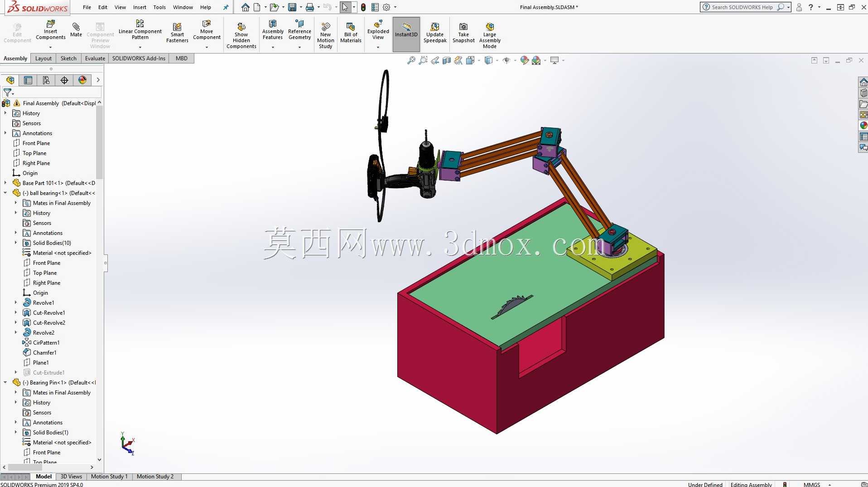868x487 pixels.
Task: Open the ConfigurationManager tab icon
Action: [46, 80]
